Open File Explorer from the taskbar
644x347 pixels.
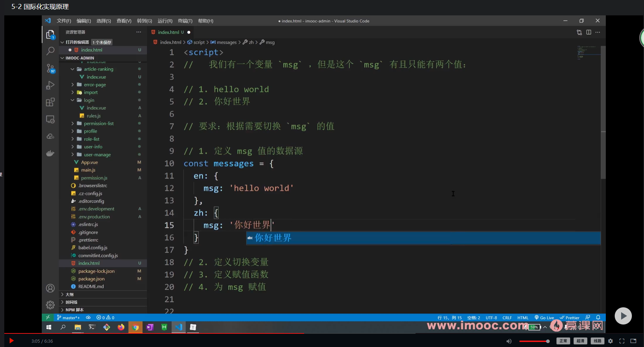[x=77, y=327]
